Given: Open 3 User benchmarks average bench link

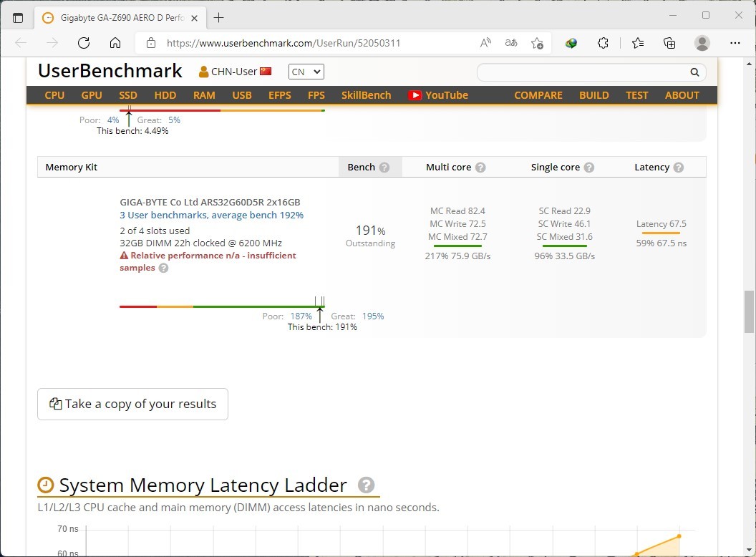Looking at the screenshot, I should 212,215.
